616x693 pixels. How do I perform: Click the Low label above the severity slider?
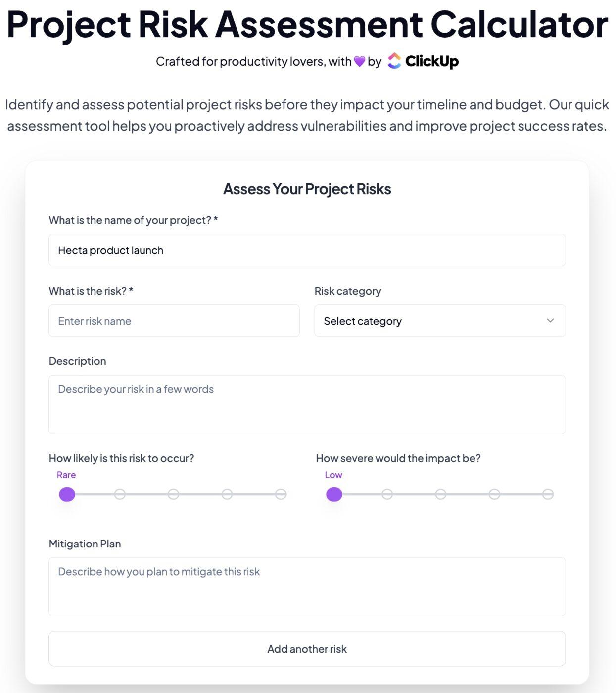tap(333, 475)
